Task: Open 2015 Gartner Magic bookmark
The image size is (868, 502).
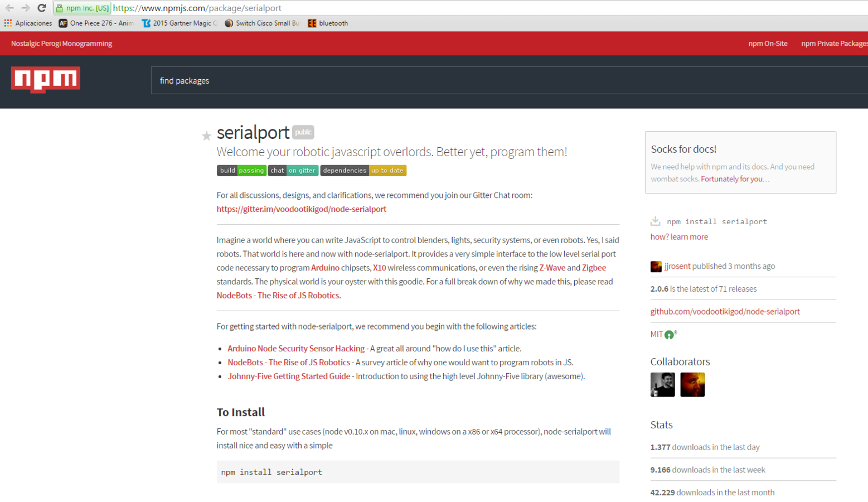Action: (x=180, y=23)
